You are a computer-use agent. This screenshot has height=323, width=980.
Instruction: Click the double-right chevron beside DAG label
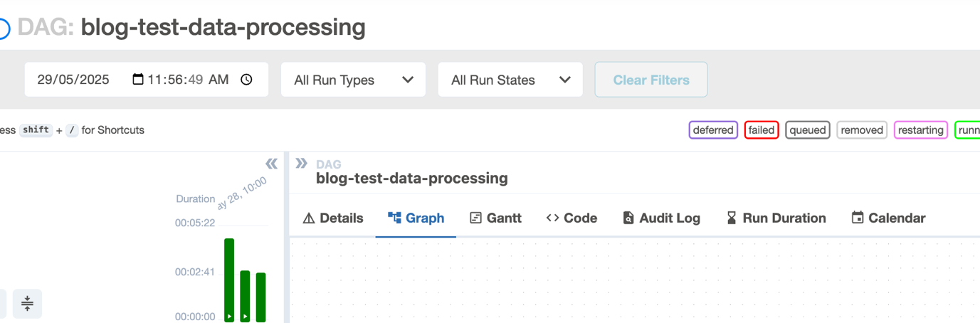coord(302,164)
